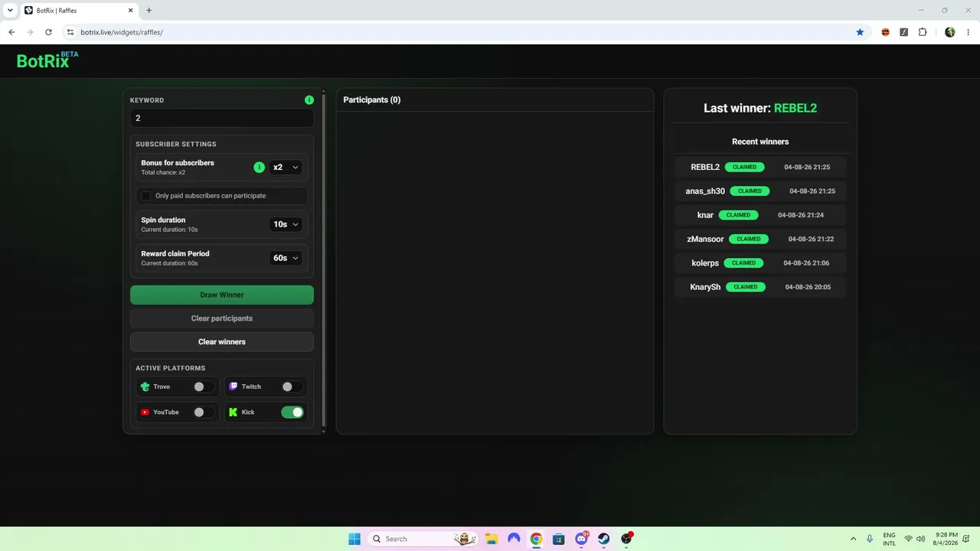Image resolution: width=980 pixels, height=551 pixels.
Task: Disable the Kick platform switch
Action: pos(292,412)
